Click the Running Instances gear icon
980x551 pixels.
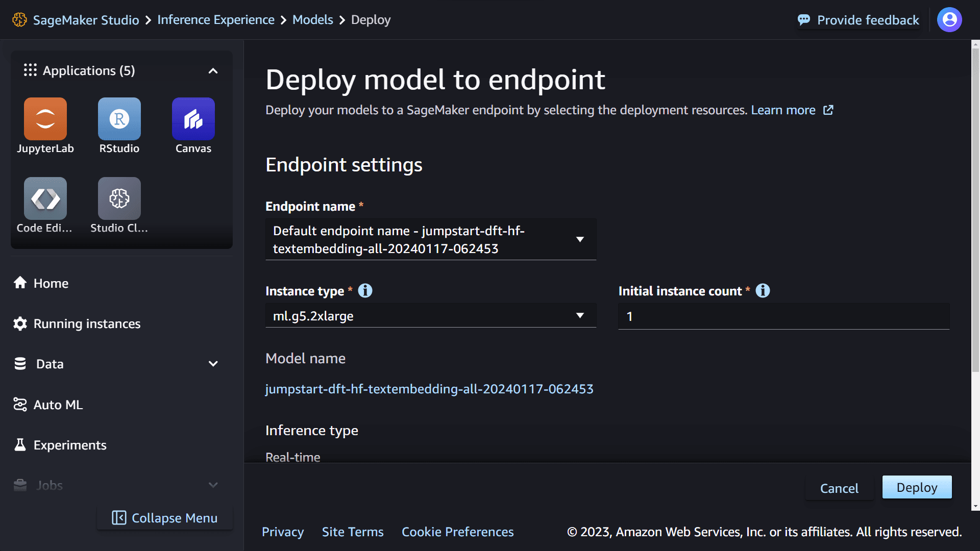21,323
